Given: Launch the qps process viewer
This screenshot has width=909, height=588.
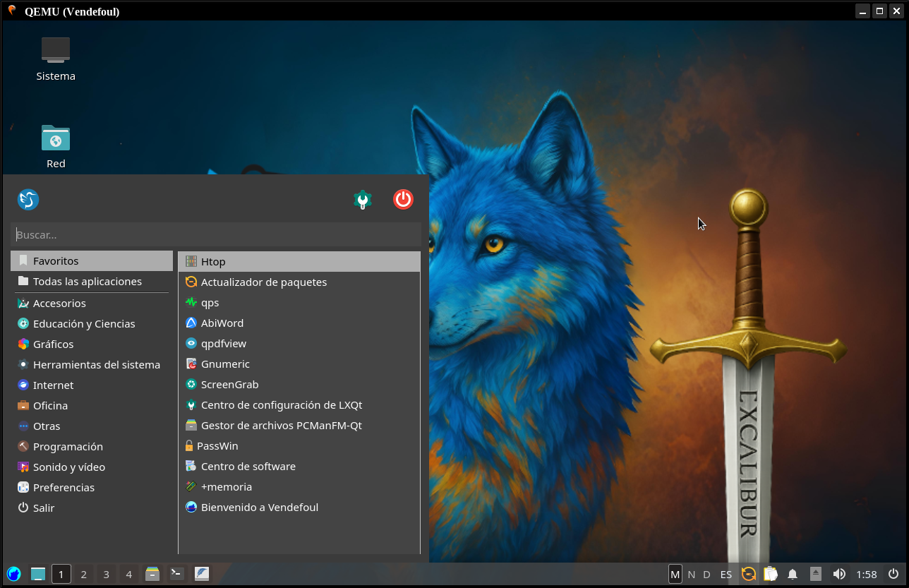Looking at the screenshot, I should point(210,303).
